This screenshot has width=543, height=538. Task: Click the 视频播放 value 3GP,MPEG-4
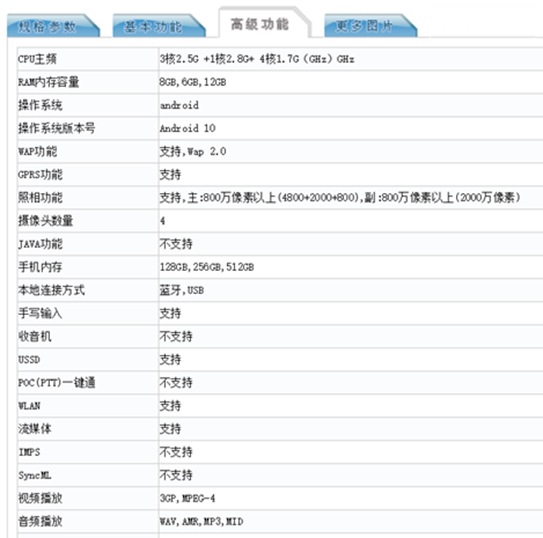point(187,498)
